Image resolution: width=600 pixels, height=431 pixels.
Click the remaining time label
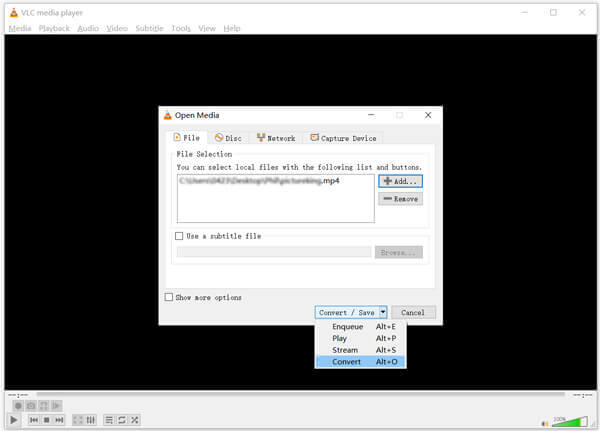coord(582,395)
